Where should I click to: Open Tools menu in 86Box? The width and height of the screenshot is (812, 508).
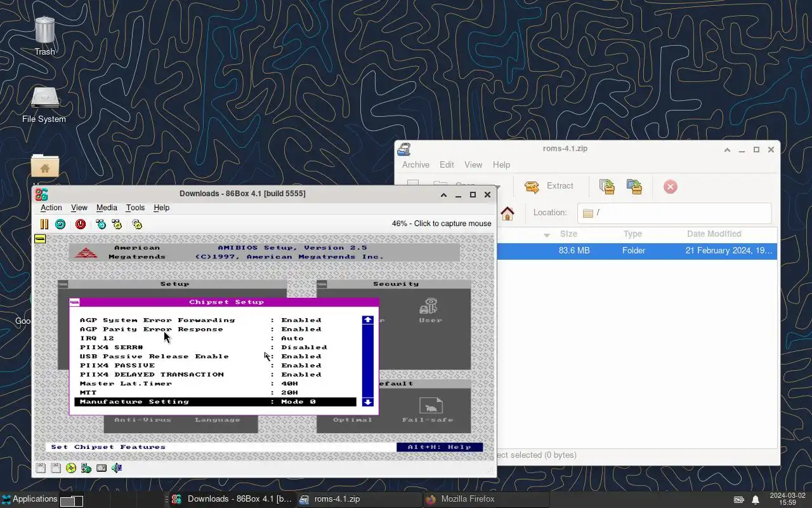click(x=135, y=208)
